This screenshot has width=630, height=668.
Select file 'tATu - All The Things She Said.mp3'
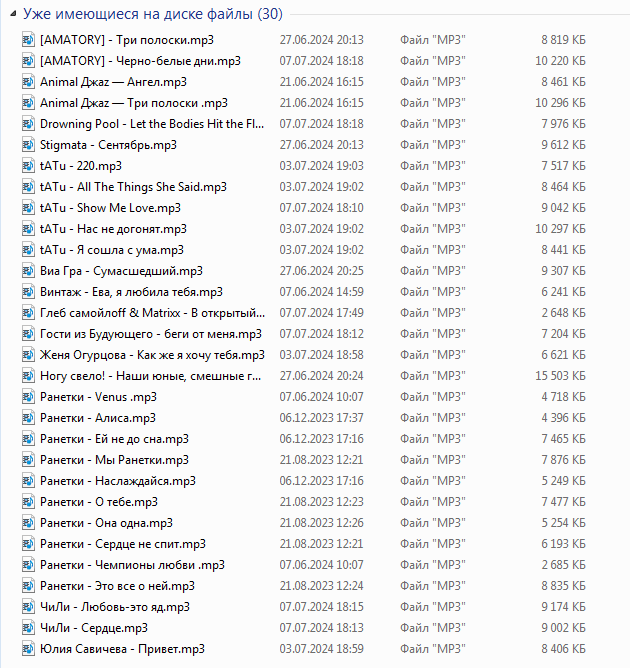pos(133,187)
